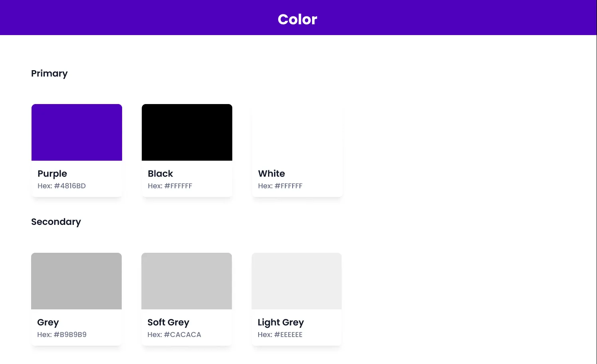
Task: Click the Purple color swatch
Action: coord(77,132)
